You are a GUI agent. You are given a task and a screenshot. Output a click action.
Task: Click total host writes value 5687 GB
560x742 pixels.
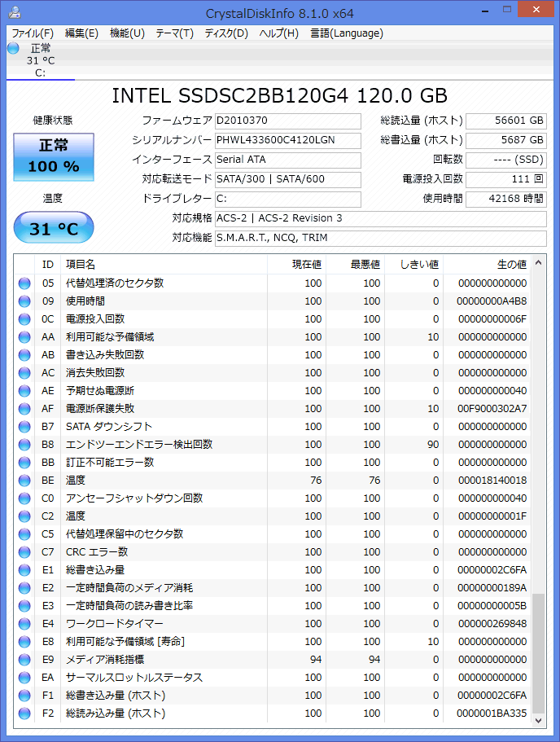(506, 140)
